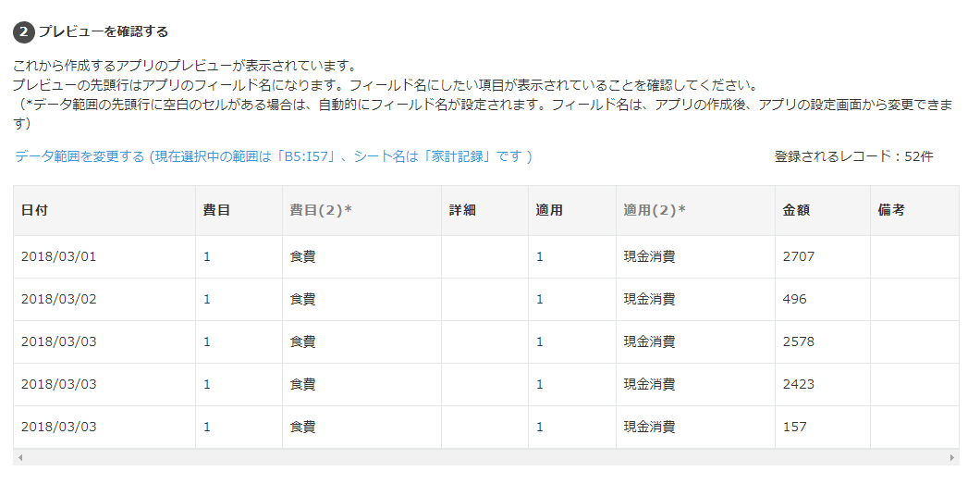This screenshot has width=980, height=484.
Task: Select the 日付 column header
Action: (104, 211)
